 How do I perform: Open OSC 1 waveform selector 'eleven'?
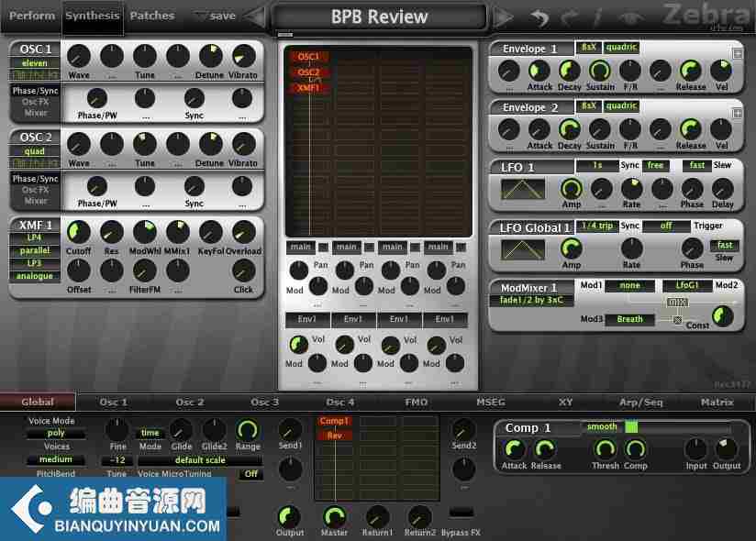(x=34, y=63)
